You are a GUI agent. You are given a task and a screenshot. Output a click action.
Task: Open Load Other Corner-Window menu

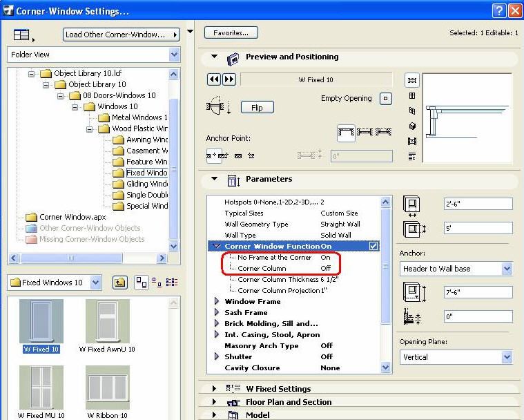click(x=122, y=35)
